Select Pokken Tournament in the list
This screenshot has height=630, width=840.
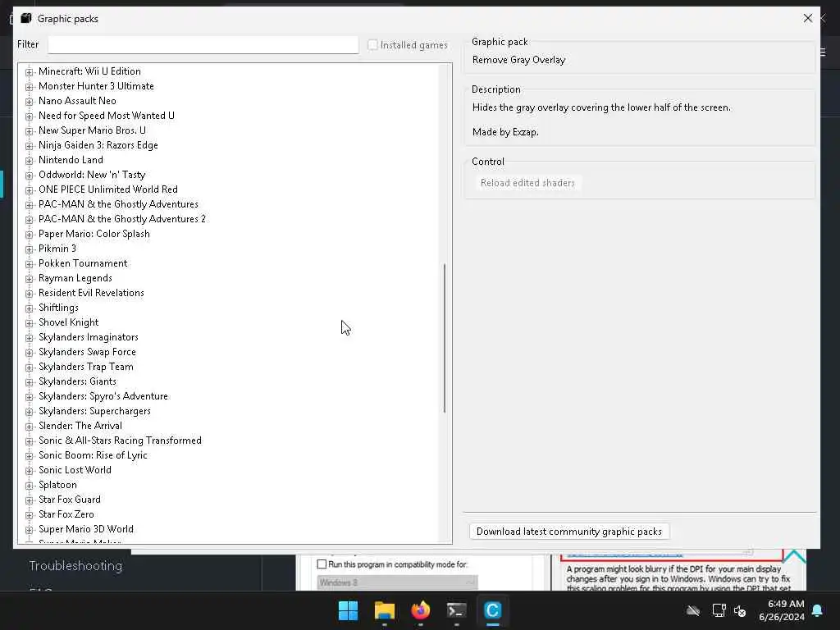coord(83,263)
